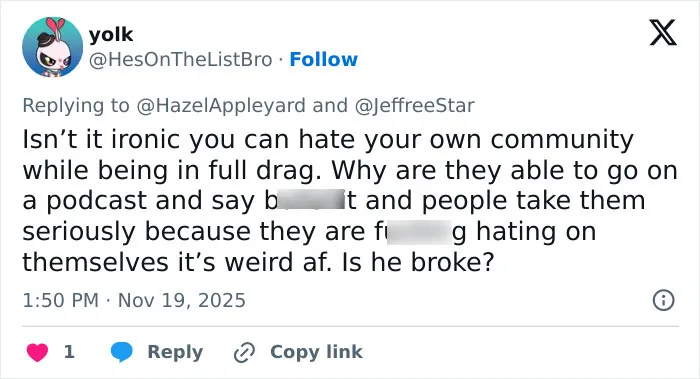Screen dimensions: 700x379
Task: Click the chain link icon
Action: [x=244, y=352]
